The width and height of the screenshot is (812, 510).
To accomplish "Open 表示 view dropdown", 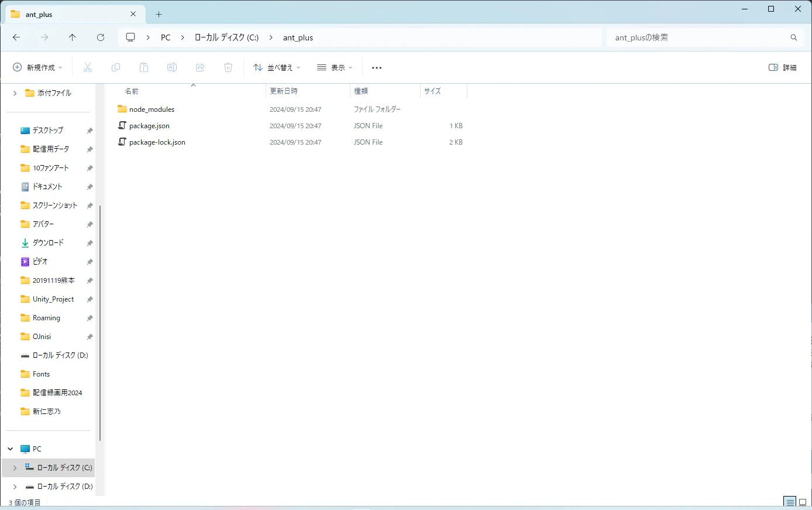I will [x=335, y=68].
